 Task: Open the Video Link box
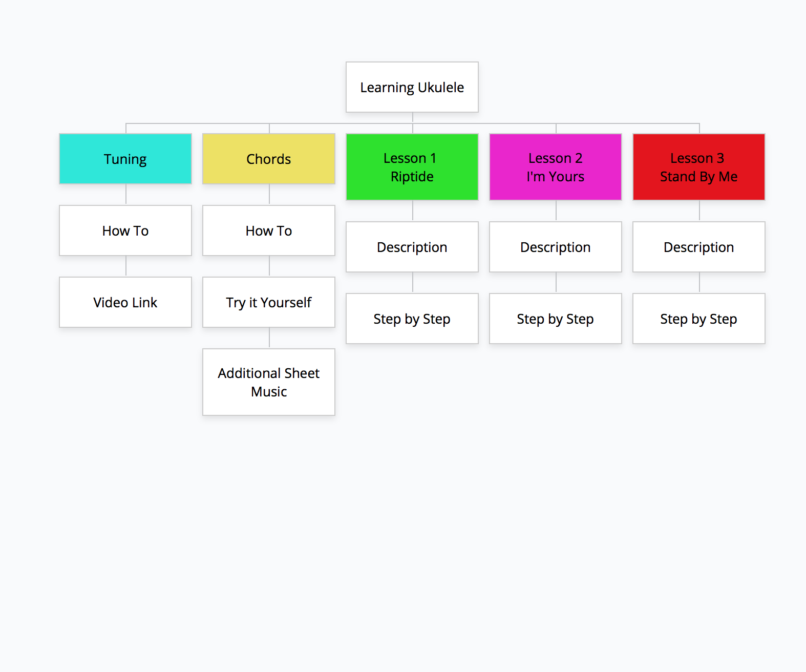pos(125,302)
